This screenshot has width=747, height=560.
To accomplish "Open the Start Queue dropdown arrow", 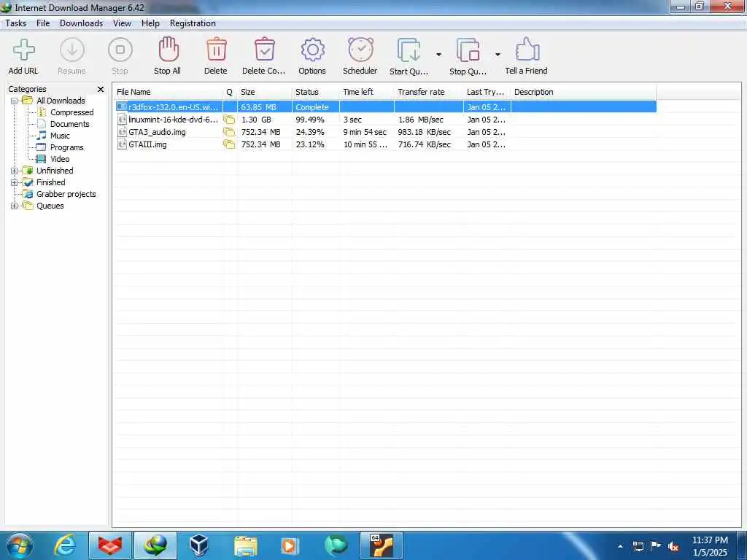I will pyautogui.click(x=438, y=54).
